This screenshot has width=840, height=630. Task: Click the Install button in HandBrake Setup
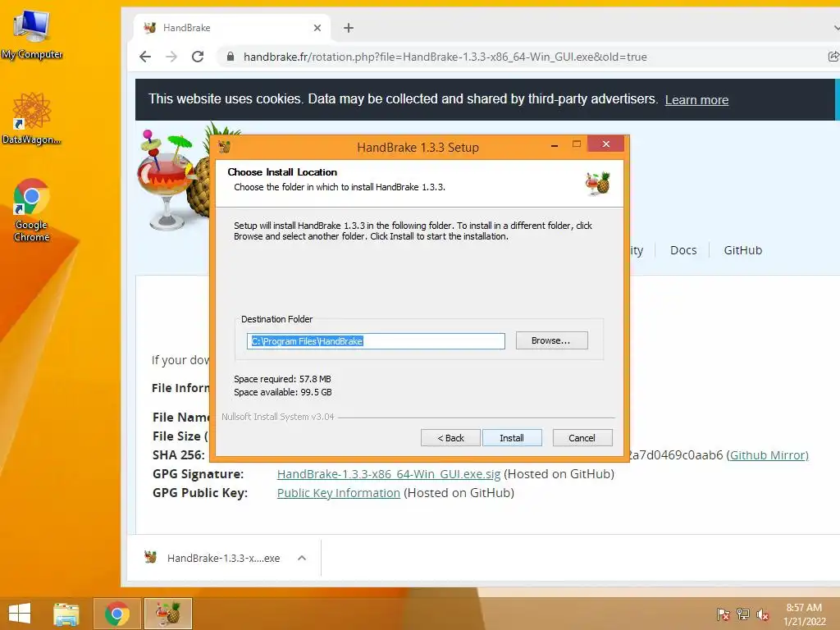(512, 438)
